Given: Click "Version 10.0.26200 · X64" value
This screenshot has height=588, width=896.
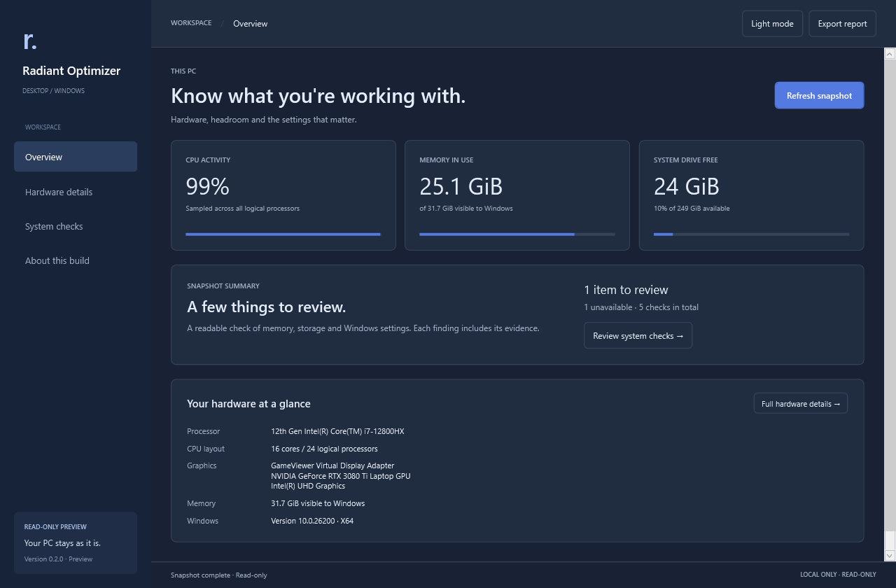Looking at the screenshot, I should [312, 521].
